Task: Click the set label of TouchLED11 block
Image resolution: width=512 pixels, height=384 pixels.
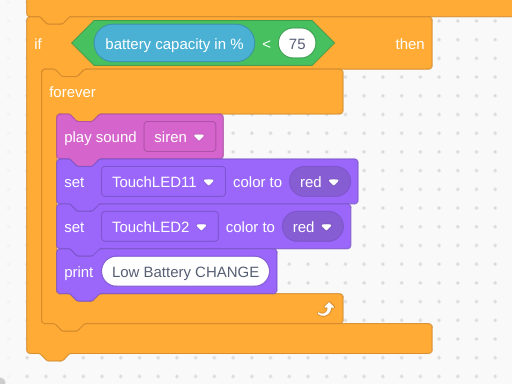Action: [74, 182]
